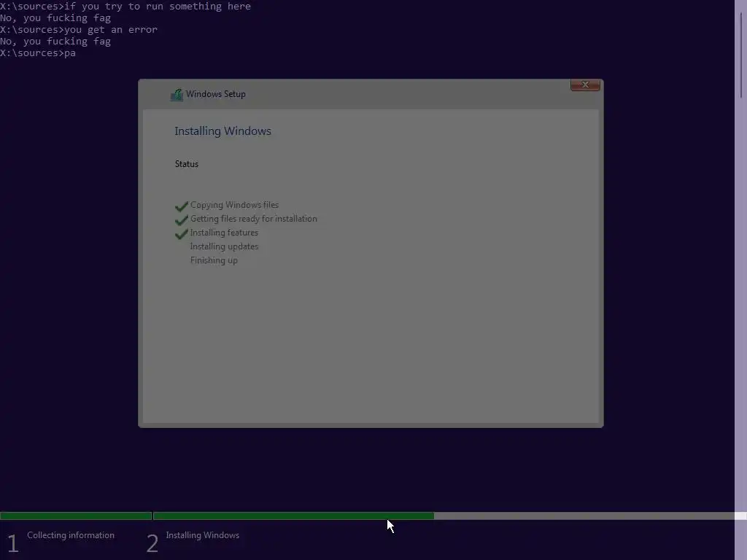Viewport: 747px width, 560px height.
Task: Click console line 'if you try to run something here'
Action: [x=125, y=6]
